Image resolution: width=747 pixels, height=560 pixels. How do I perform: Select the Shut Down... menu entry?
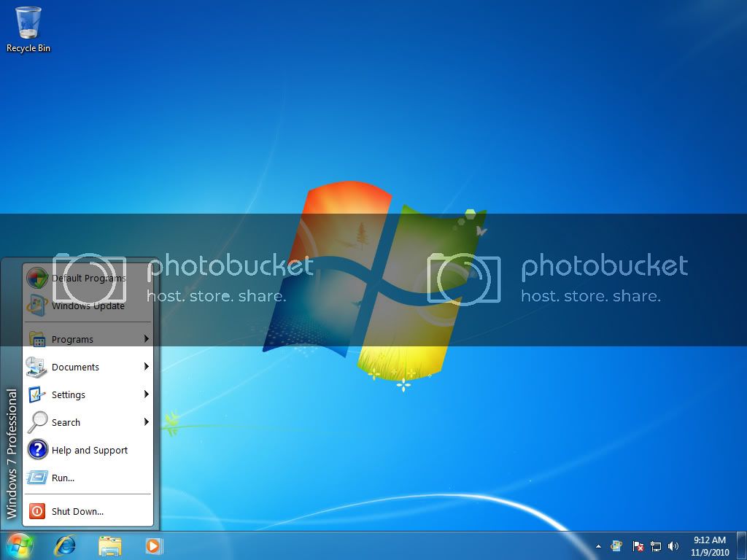88,511
